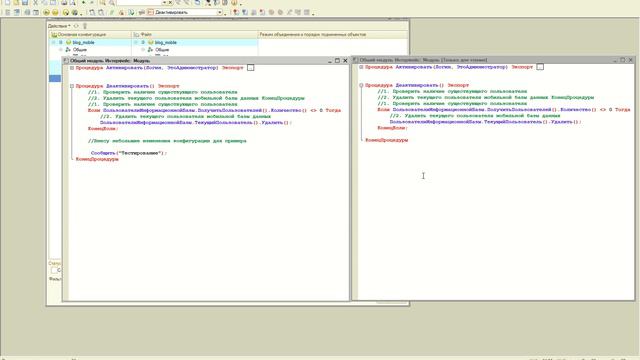Click the Print preview toolbar icon
This screenshot has width=640, height=360.
click(72, 2)
